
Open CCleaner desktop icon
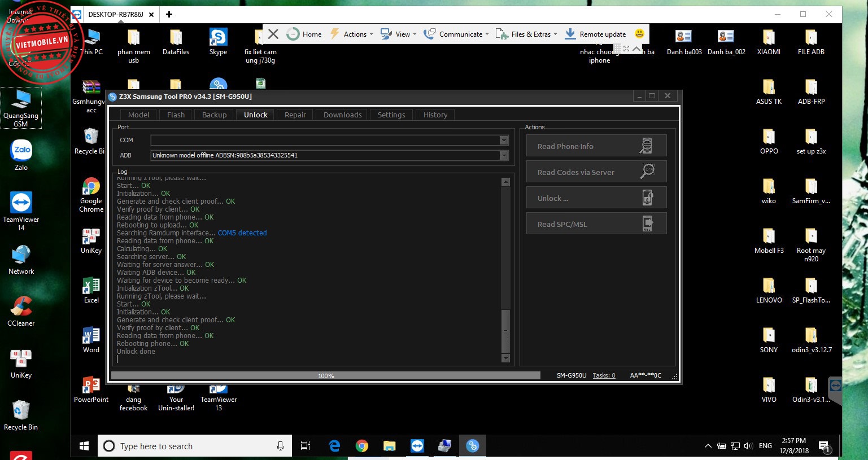(21, 311)
